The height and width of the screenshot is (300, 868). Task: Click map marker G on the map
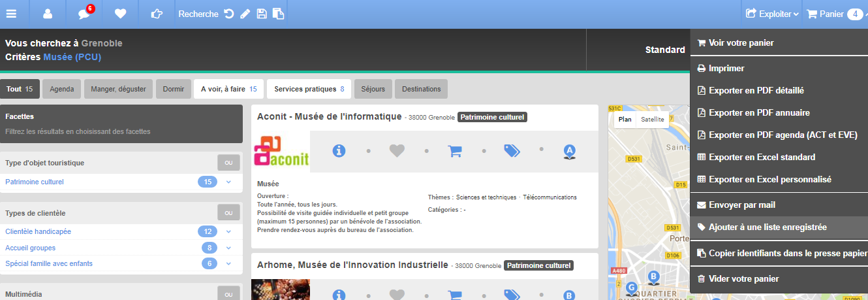pos(631,288)
